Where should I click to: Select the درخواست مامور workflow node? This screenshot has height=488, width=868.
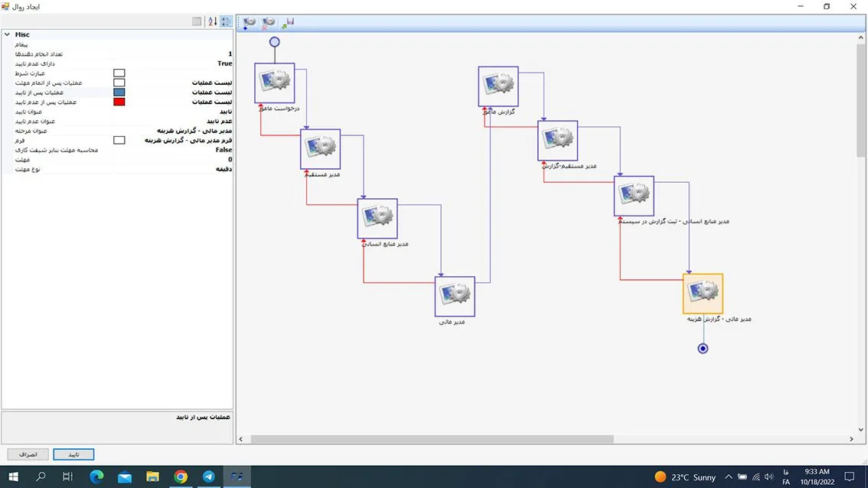click(274, 83)
